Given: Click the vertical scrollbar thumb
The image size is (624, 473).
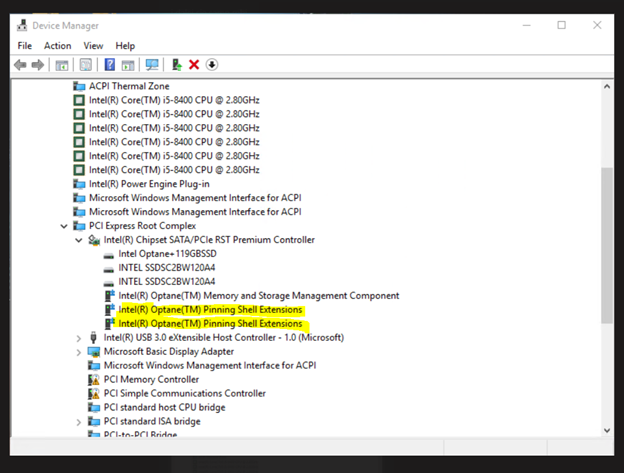Looking at the screenshot, I should [x=607, y=245].
